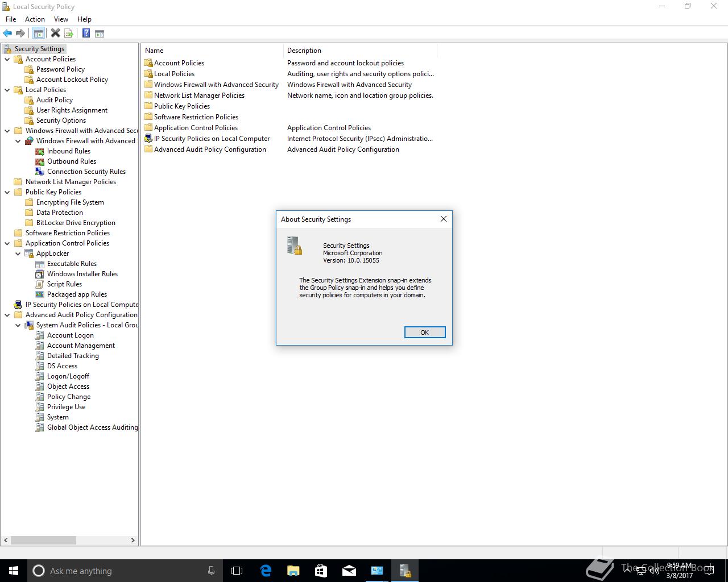This screenshot has height=582, width=728.
Task: Open the File menu
Action: tap(11, 19)
